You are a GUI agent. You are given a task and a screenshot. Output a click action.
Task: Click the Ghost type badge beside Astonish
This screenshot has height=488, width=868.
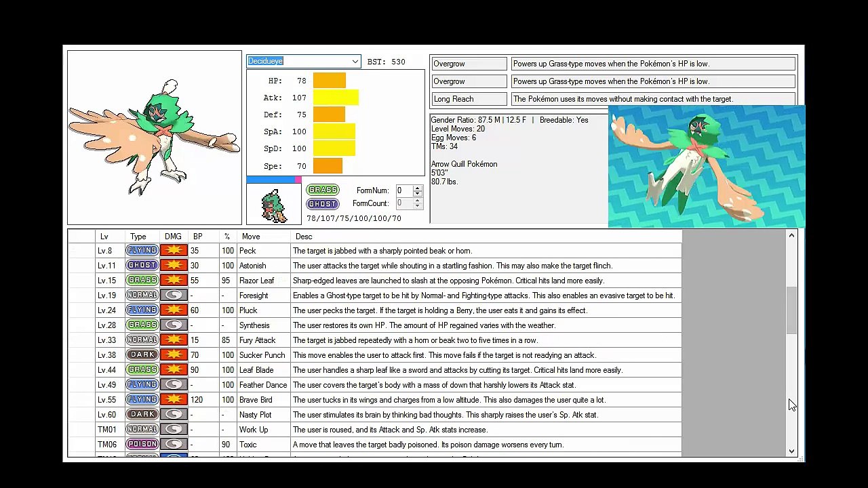tap(142, 266)
